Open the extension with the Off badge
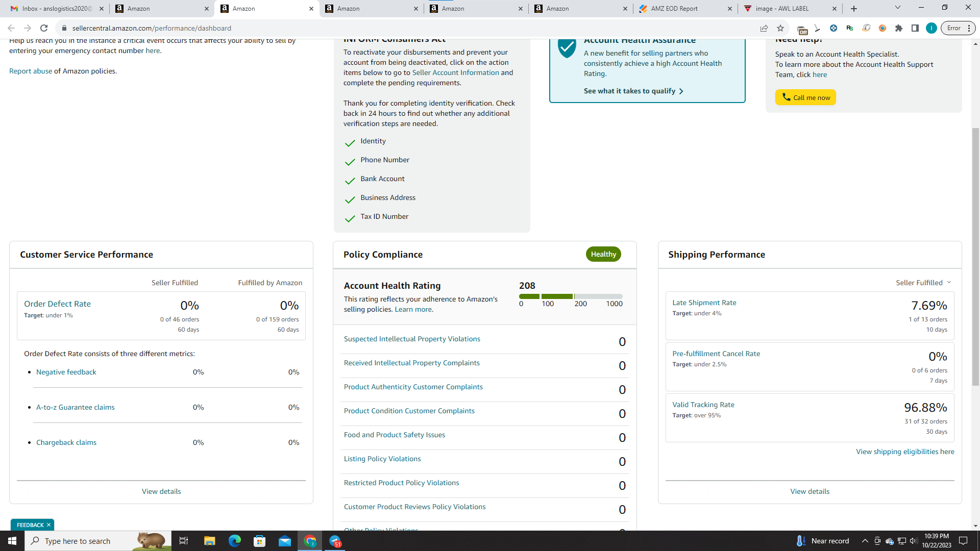This screenshot has height=551, width=980. (802, 30)
